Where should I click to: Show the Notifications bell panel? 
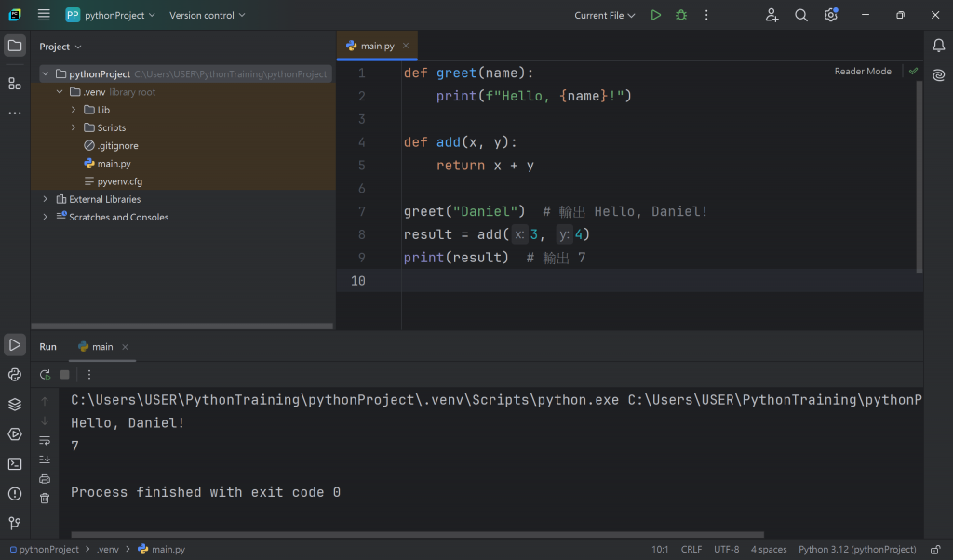click(938, 46)
